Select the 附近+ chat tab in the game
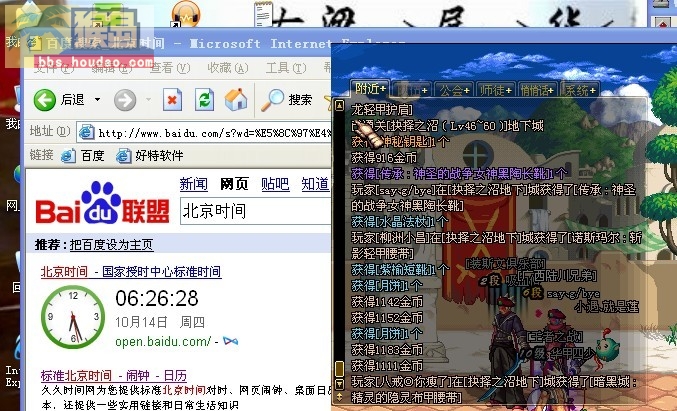677x411 pixels. pos(370,89)
